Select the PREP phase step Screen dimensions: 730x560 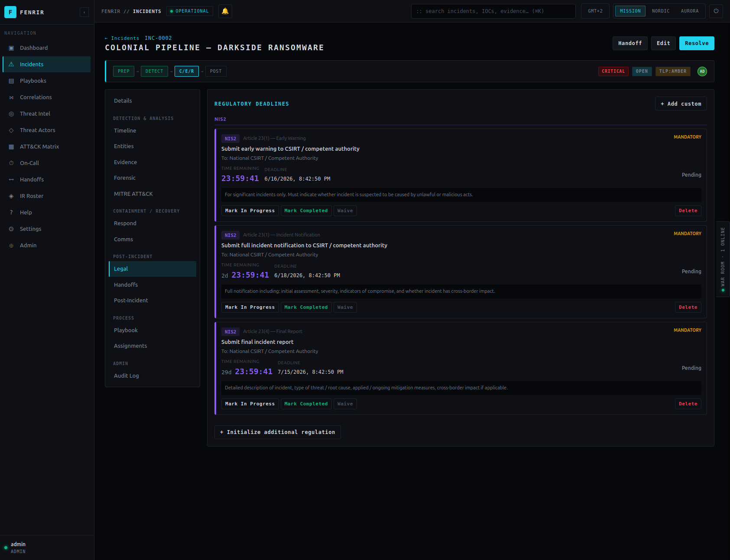123,71
